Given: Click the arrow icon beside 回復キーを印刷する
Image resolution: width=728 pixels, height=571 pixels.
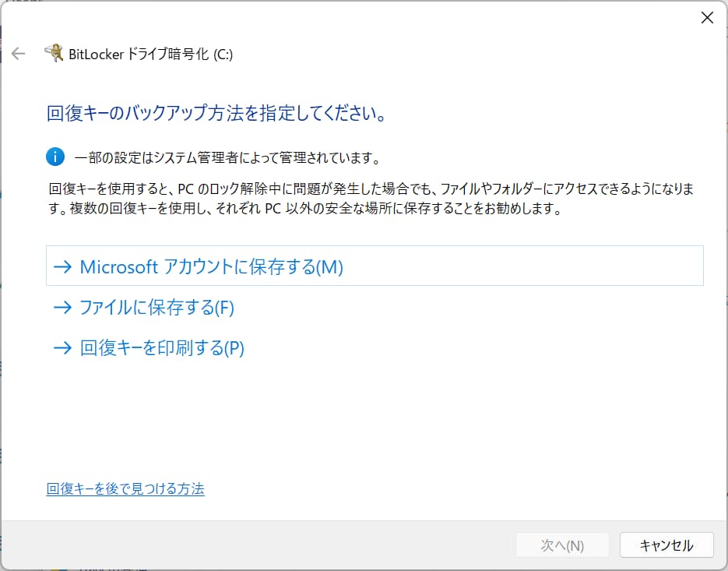Looking at the screenshot, I should [62, 347].
